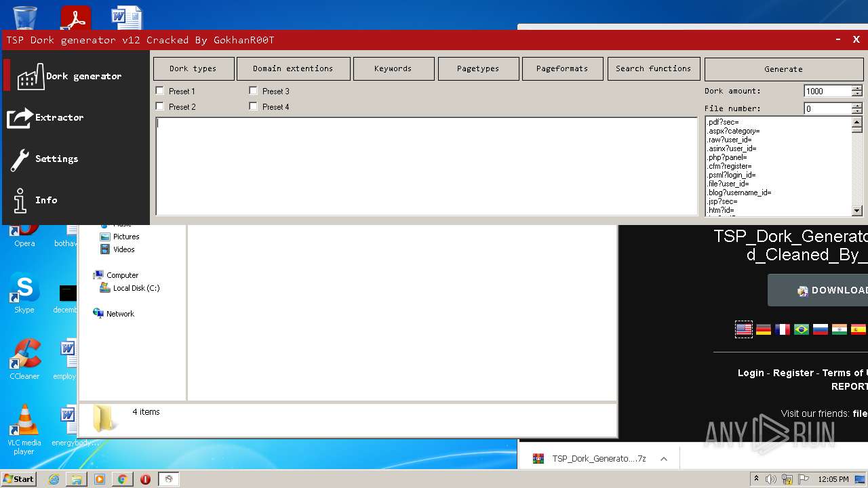Click the Keywords button
This screenshot has height=488, width=868.
(393, 68)
